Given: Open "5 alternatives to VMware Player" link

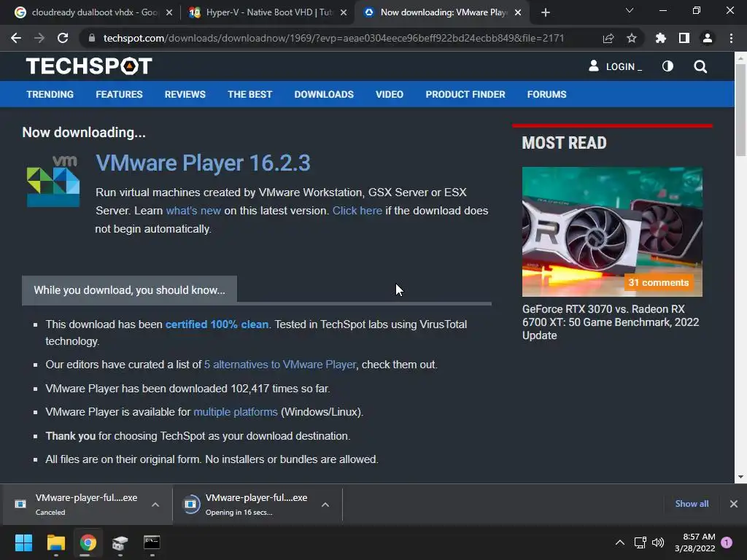Looking at the screenshot, I should 280,365.
